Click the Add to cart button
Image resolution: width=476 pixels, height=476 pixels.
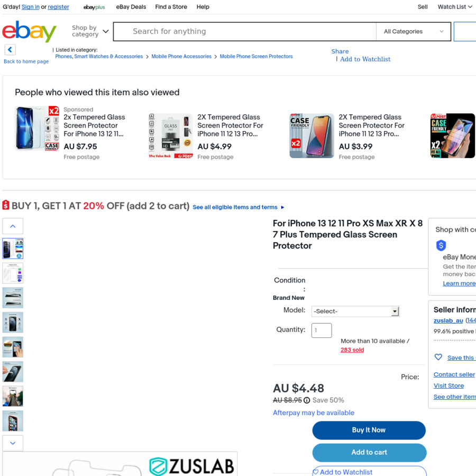click(x=369, y=452)
